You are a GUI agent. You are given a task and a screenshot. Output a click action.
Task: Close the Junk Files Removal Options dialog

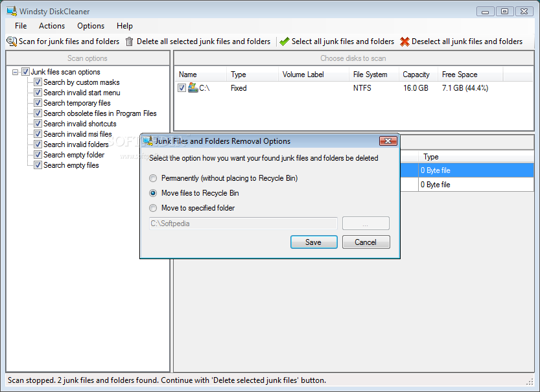pyautogui.click(x=388, y=141)
